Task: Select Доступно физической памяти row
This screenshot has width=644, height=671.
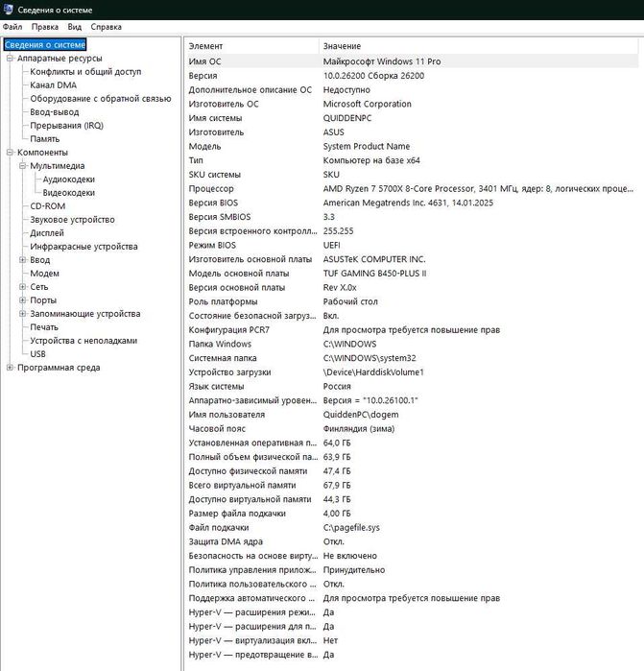Action: [x=412, y=471]
